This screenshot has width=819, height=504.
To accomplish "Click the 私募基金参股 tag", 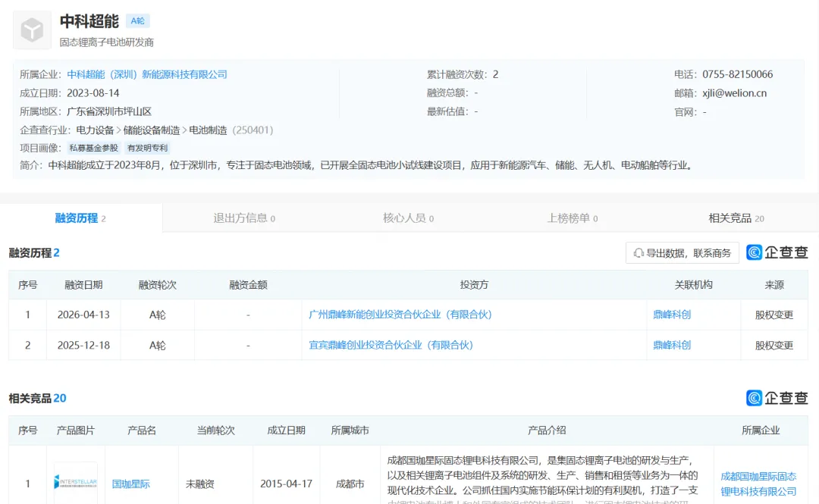I will [94, 148].
